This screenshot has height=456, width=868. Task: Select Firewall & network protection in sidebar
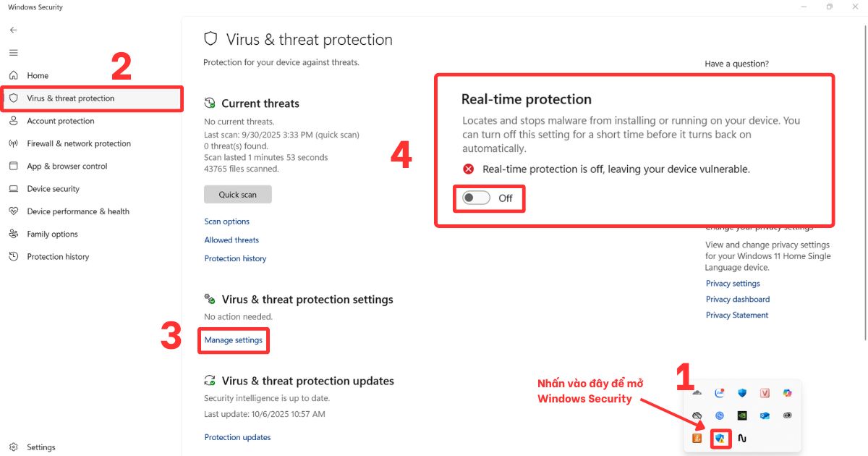77,143
